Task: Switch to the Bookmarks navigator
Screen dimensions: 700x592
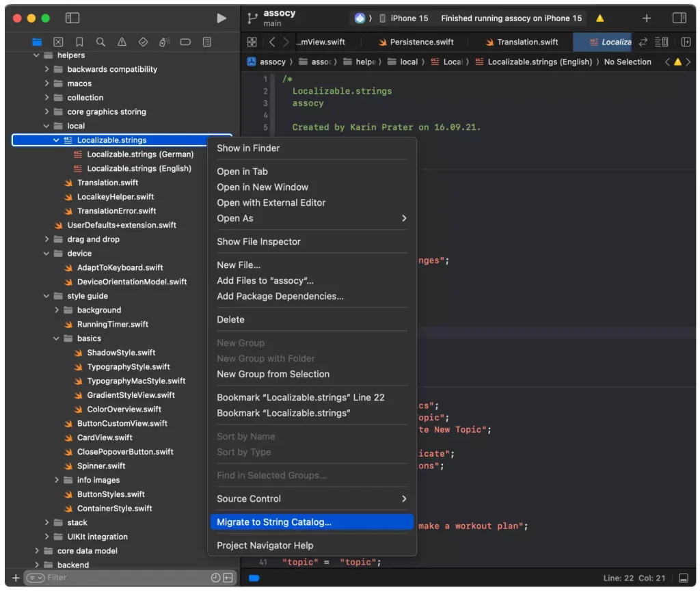Action: tap(79, 42)
